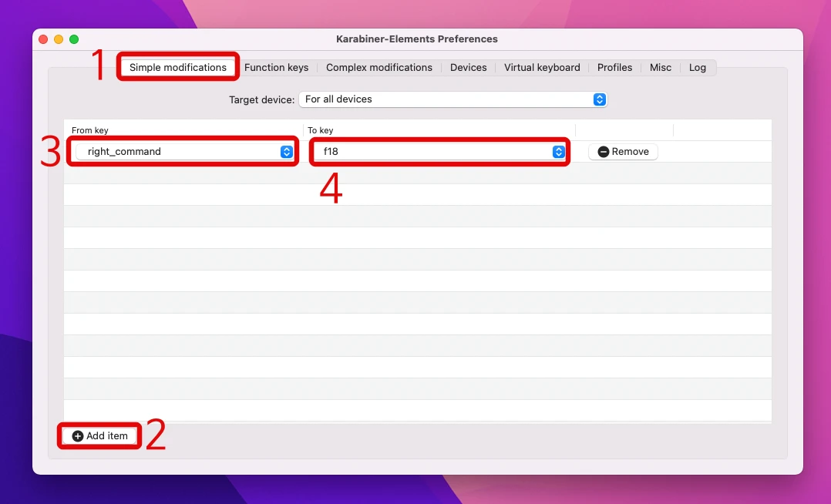Open the Virtual keyboard tab
This screenshot has height=504, width=831.
542,67
